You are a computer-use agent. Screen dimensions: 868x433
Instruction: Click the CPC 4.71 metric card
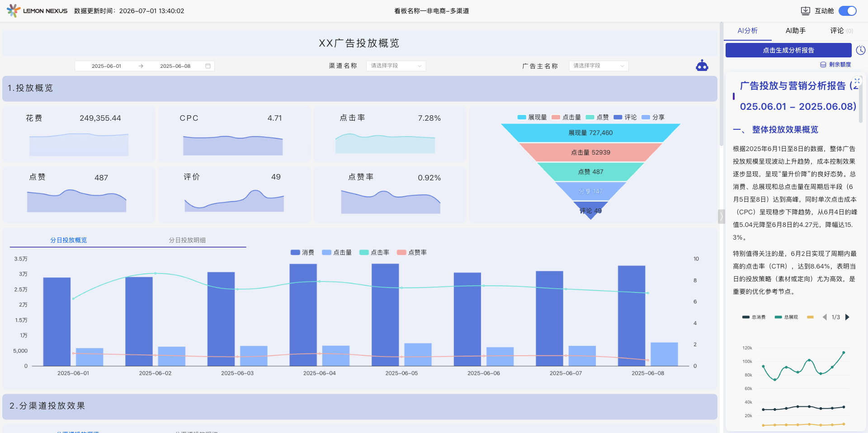(234, 134)
